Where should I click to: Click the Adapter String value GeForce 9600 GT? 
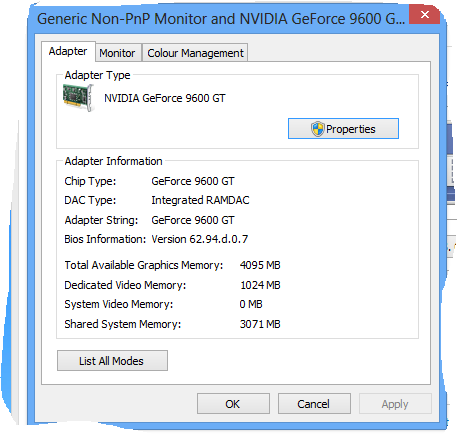[x=193, y=220]
